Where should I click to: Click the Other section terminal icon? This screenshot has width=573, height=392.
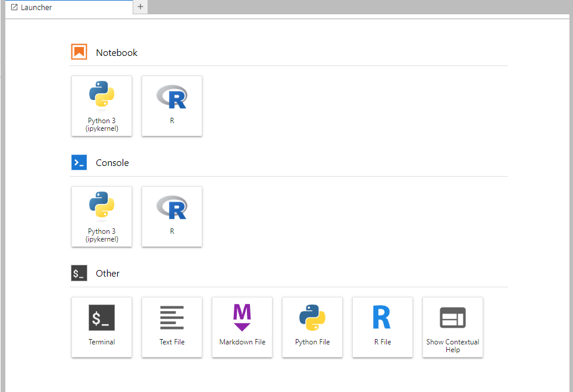(79, 272)
